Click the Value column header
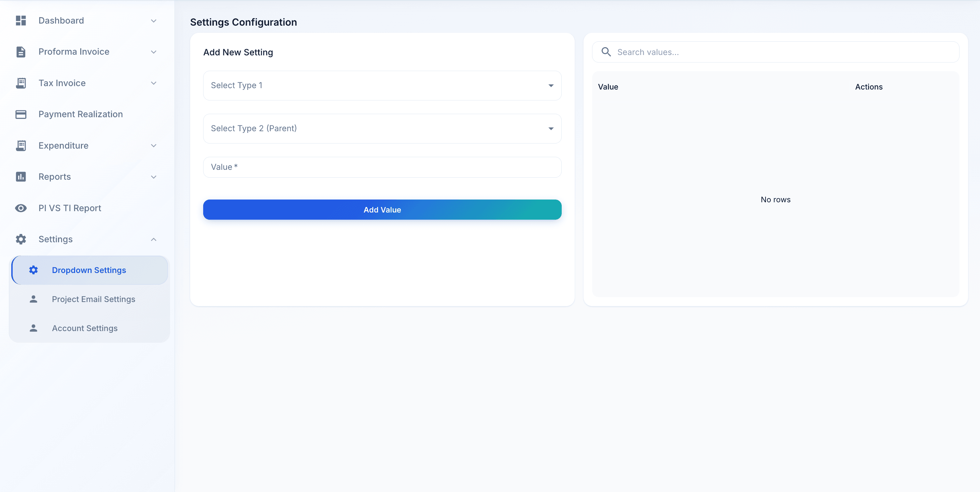Screen dimensions: 980x492 [x=608, y=87]
